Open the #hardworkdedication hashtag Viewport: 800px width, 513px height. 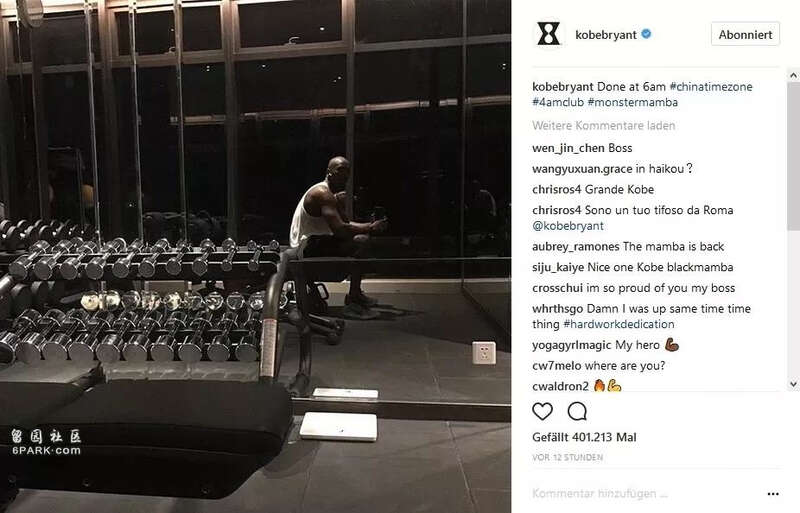[618, 324]
